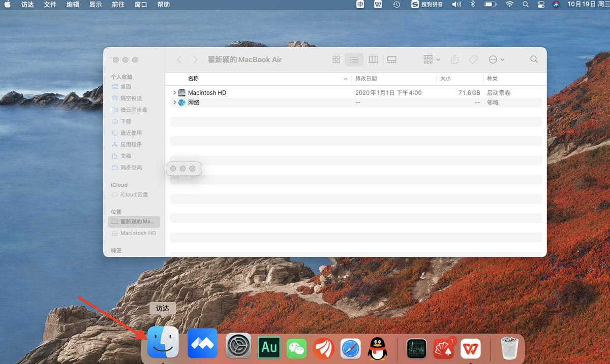This screenshot has height=364, width=610.
Task: Switch Finder to icon view
Action: click(336, 59)
